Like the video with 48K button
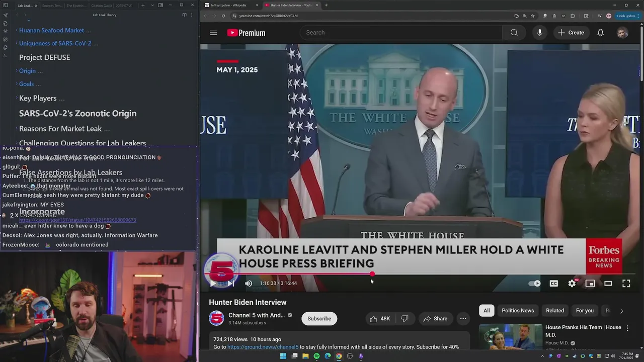The width and height of the screenshot is (644, 362). (x=380, y=318)
